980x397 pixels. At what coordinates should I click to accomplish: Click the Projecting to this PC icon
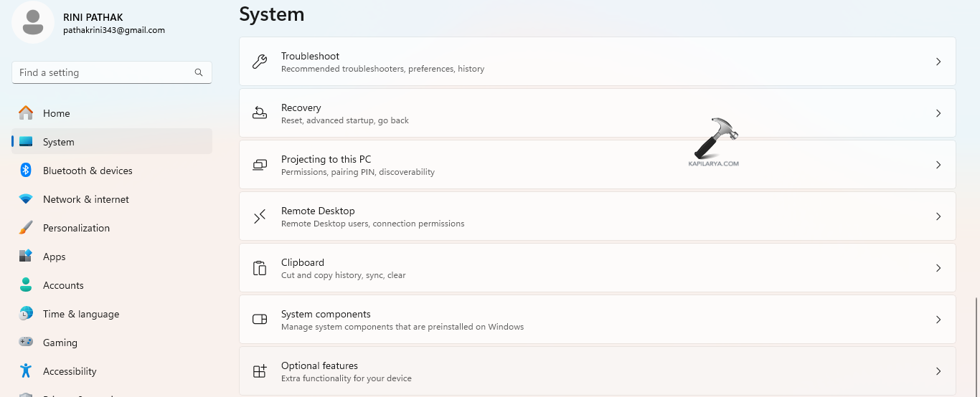260,165
